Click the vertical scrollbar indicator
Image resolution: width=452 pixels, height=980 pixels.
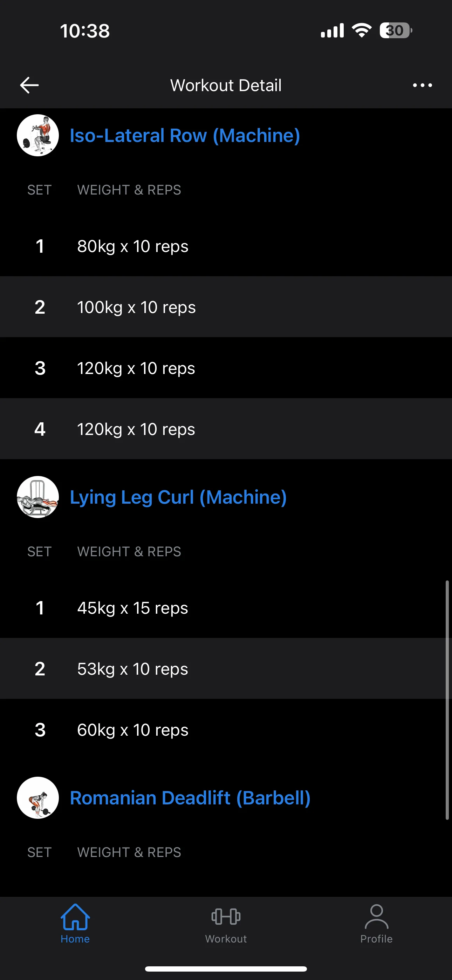pos(447,700)
